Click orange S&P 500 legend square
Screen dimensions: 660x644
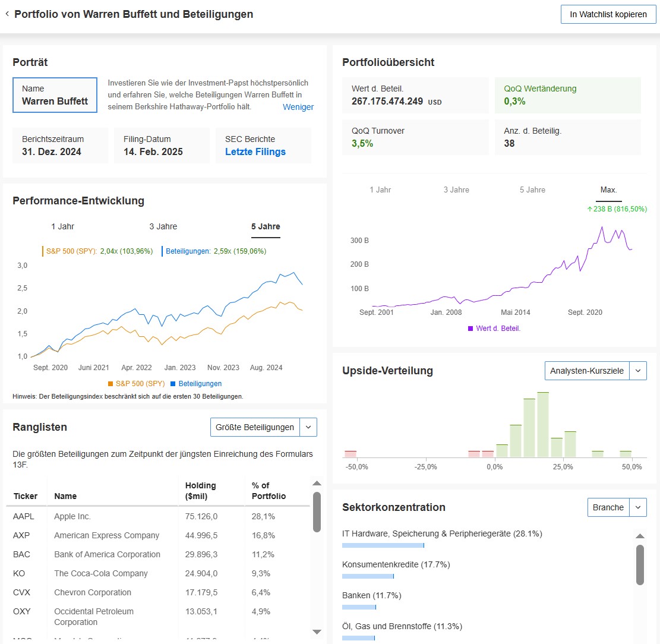pos(110,384)
